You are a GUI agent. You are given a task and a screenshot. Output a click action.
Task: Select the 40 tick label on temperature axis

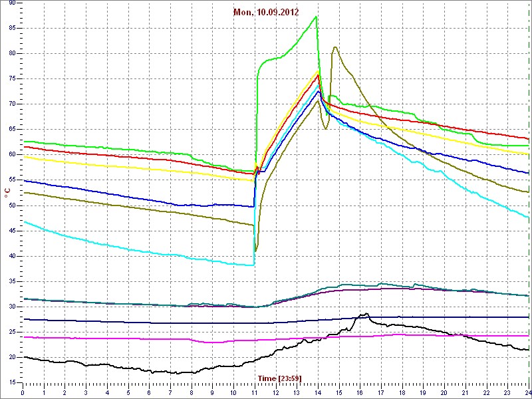pos(11,256)
